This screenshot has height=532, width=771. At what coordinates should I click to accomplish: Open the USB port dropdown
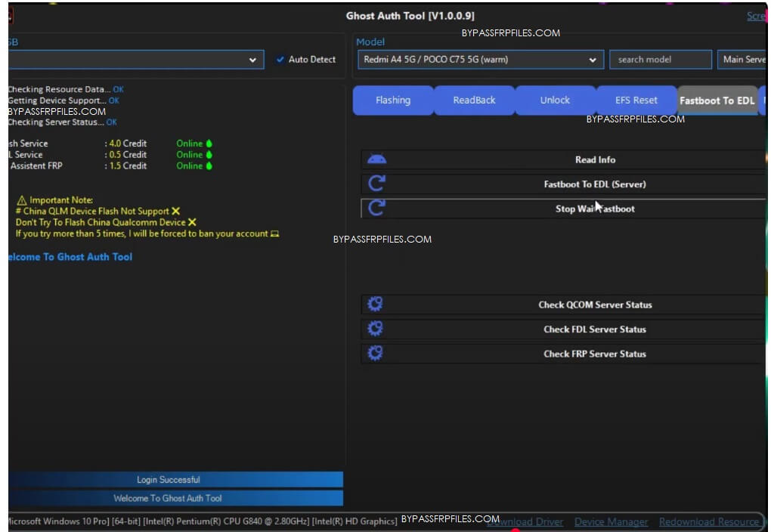(x=252, y=60)
